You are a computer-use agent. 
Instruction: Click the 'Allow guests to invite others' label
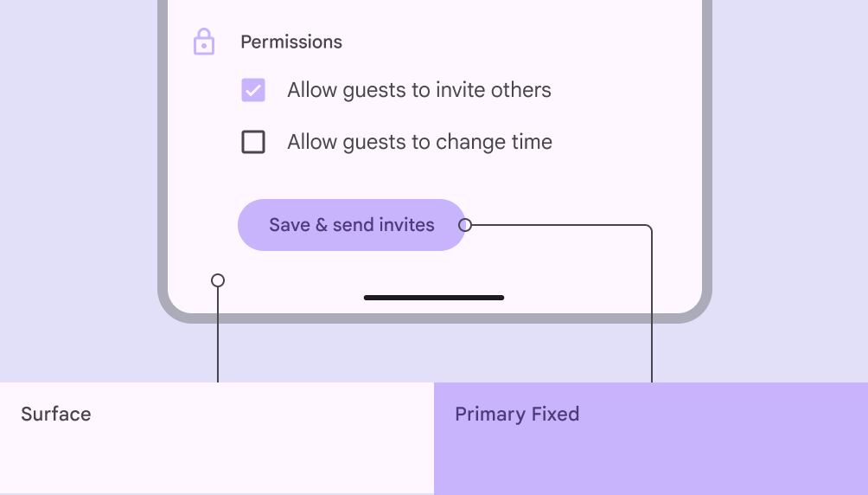click(x=419, y=90)
